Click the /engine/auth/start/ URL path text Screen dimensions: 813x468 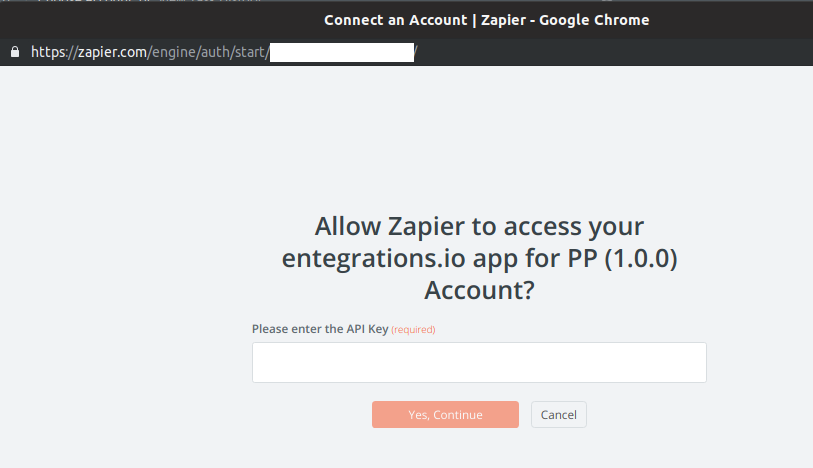(208, 52)
